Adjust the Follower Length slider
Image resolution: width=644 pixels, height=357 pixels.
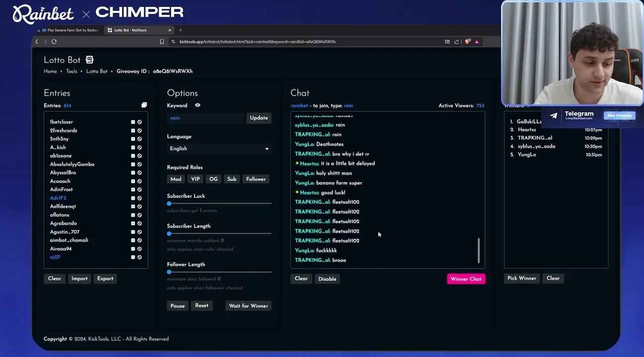tap(219, 272)
